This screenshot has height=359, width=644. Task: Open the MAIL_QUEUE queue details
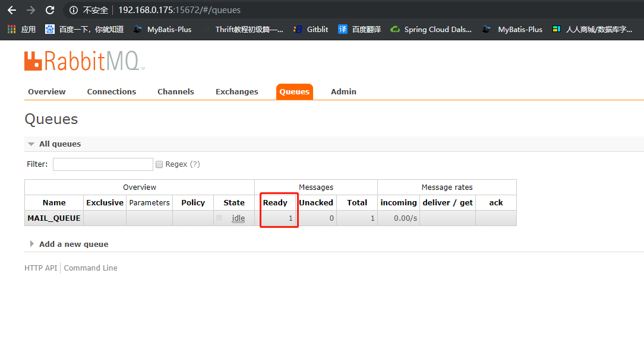click(x=54, y=218)
